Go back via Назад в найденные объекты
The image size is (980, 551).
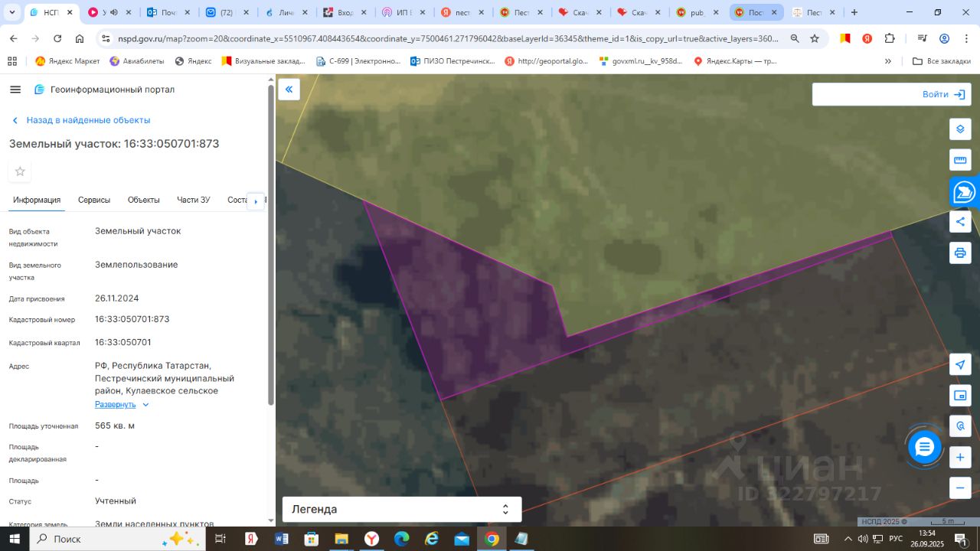[x=81, y=120]
